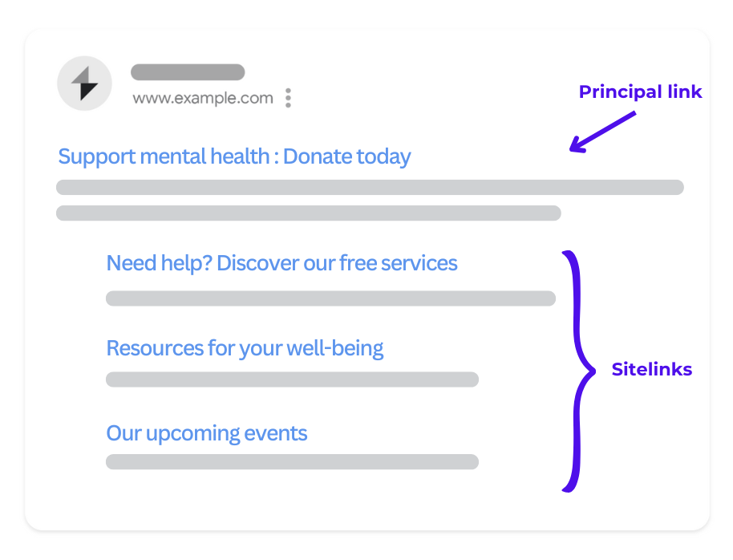Screen dimensions: 733x560
Task: Click the description bar under Our upcoming events
Action: coord(292,462)
